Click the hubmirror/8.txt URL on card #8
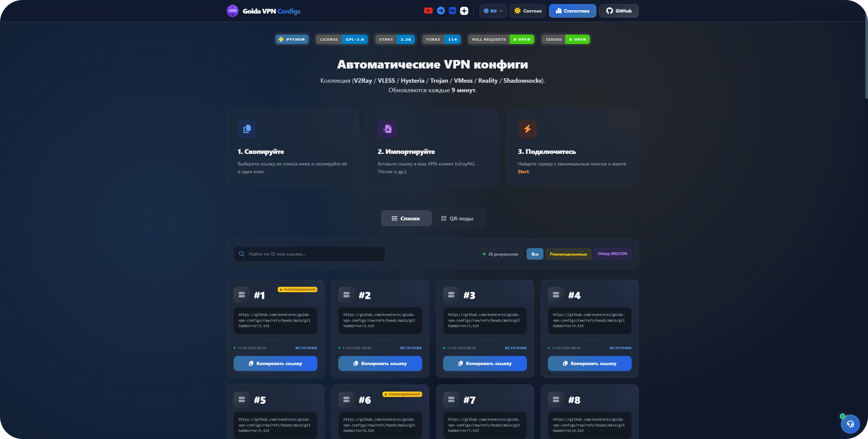 (590, 425)
